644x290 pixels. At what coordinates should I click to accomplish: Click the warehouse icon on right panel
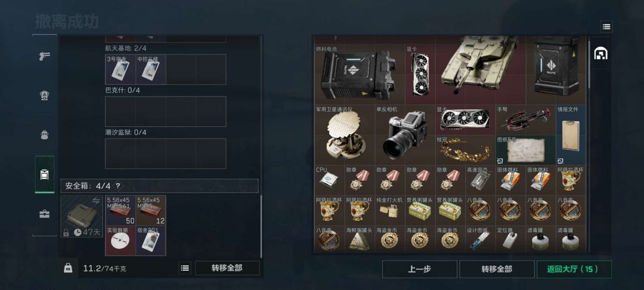coord(600,53)
